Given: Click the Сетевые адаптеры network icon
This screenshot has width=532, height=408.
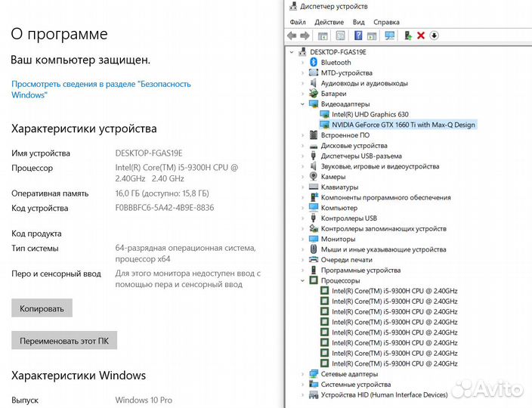Looking at the screenshot, I should 314,374.
